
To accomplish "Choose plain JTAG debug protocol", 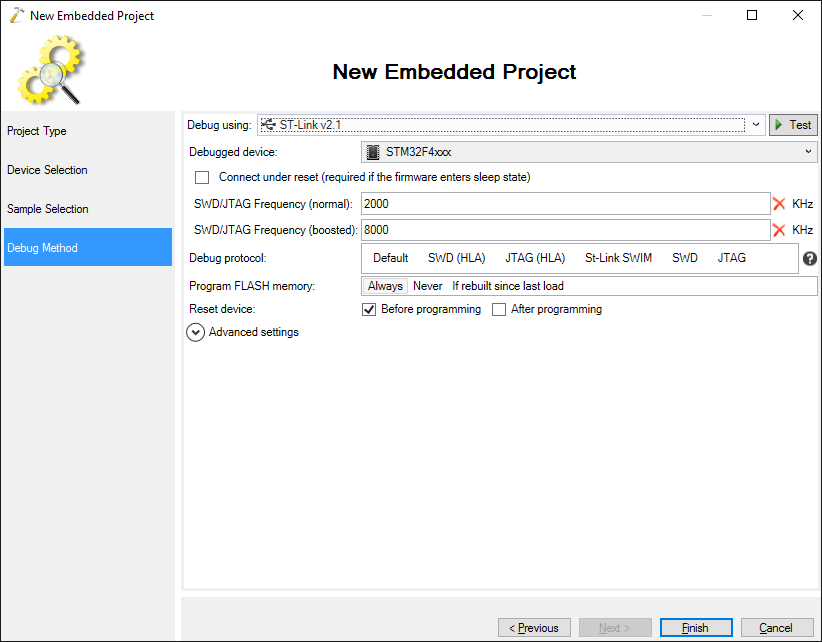I will [x=731, y=258].
